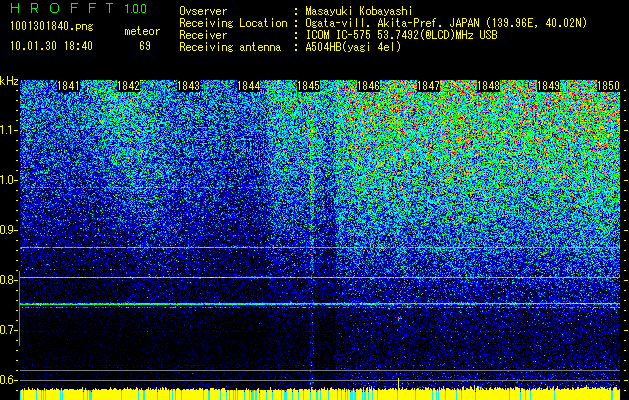
Task: Click the Receiving Location label
Action: [x=233, y=23]
